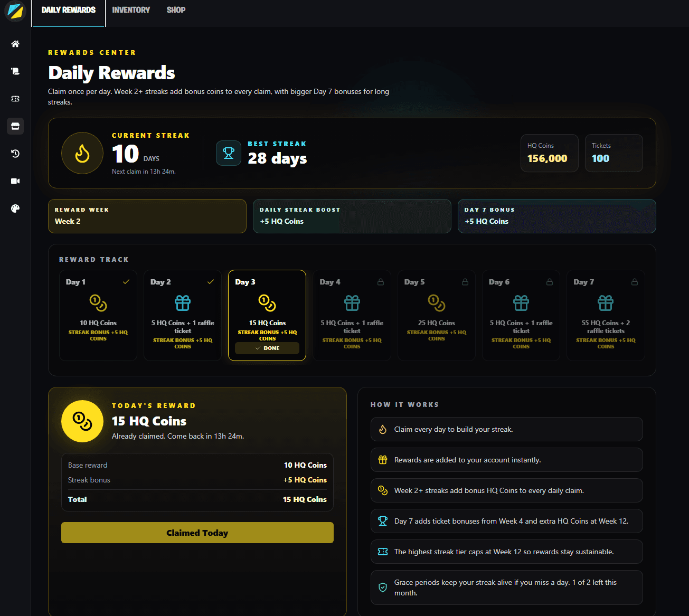Image resolution: width=689 pixels, height=616 pixels.
Task: Select the Day 3 reward card title
Action: (x=245, y=282)
